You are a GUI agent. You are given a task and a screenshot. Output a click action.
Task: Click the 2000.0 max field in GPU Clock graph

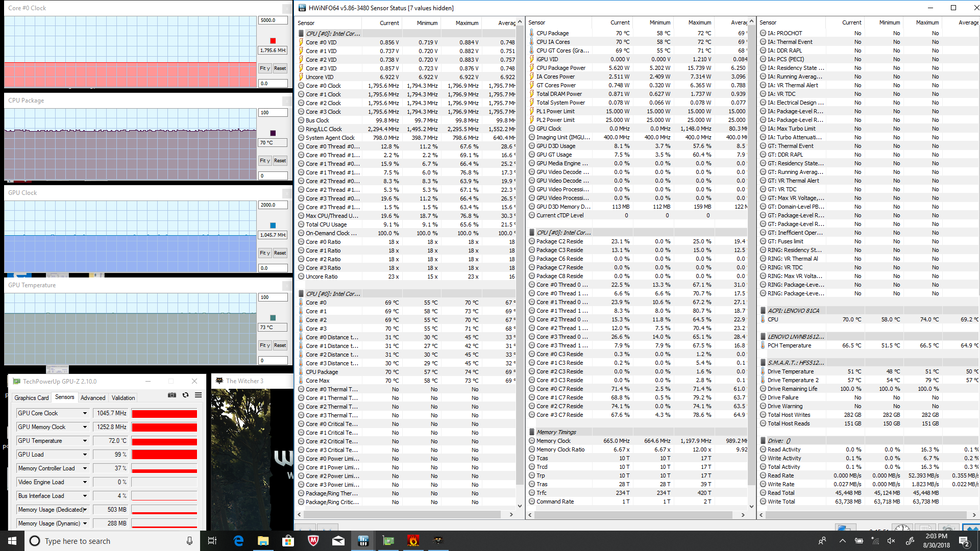click(273, 205)
